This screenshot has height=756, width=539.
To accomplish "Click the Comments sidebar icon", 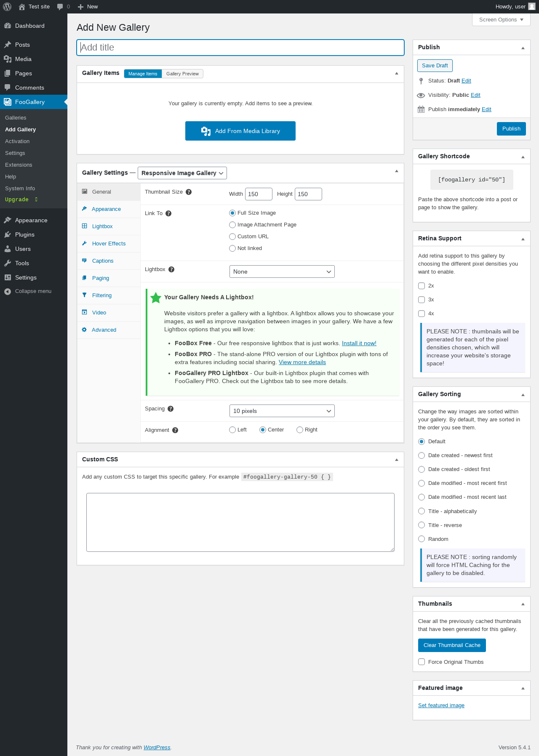I will click(x=8, y=88).
